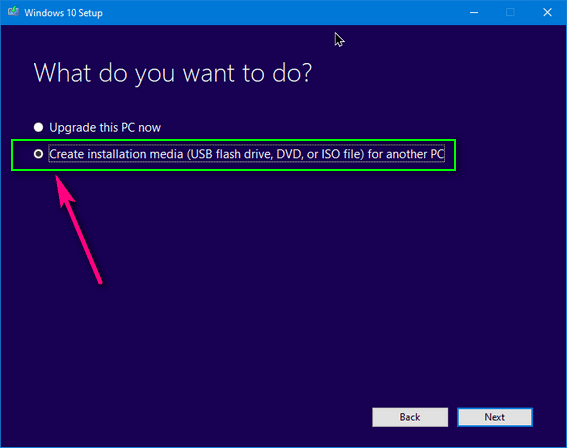Select the Create installation media radio button

tap(38, 154)
